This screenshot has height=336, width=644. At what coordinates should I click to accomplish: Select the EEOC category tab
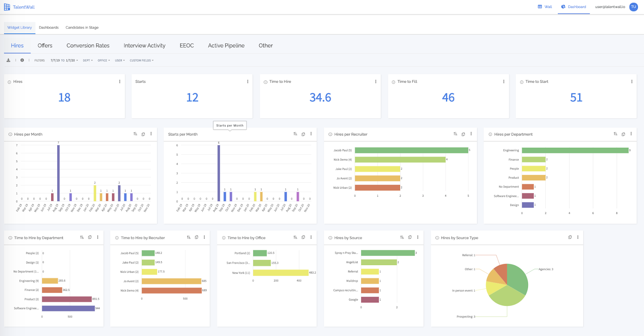[x=187, y=45]
